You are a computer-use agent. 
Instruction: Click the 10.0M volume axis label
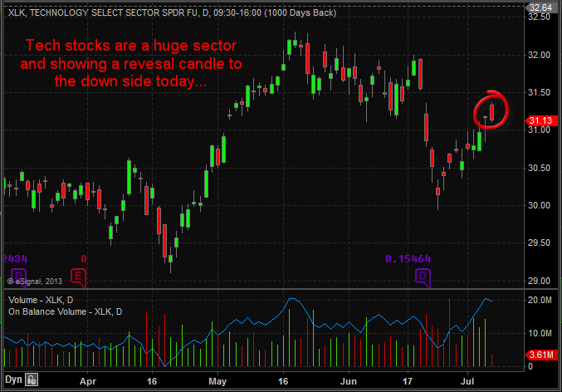(540, 333)
